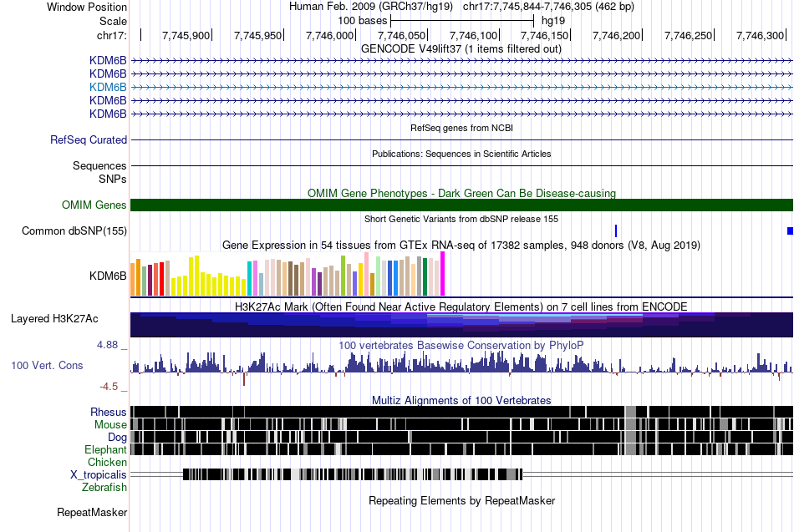Select the Rhesus alignment species label

109,412
